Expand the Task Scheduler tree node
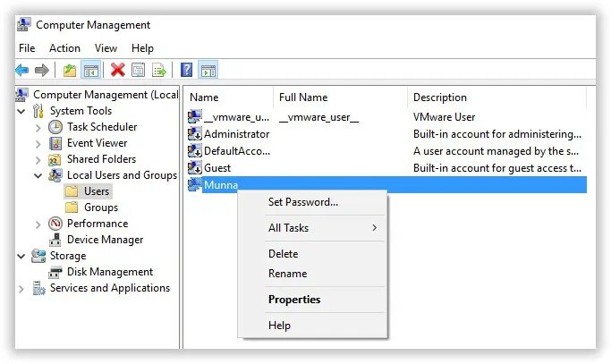This screenshot has height=364, width=611. point(38,127)
